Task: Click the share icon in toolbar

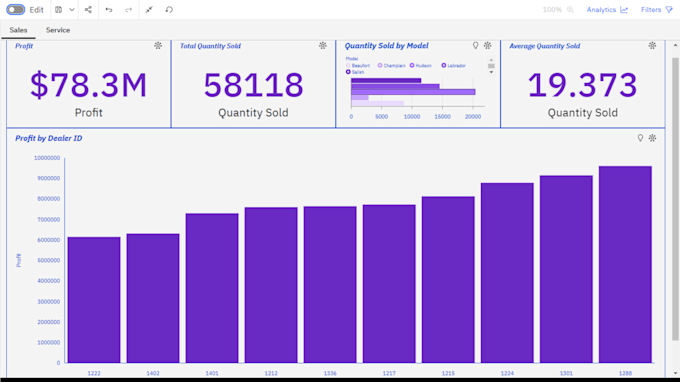Action: tap(88, 10)
